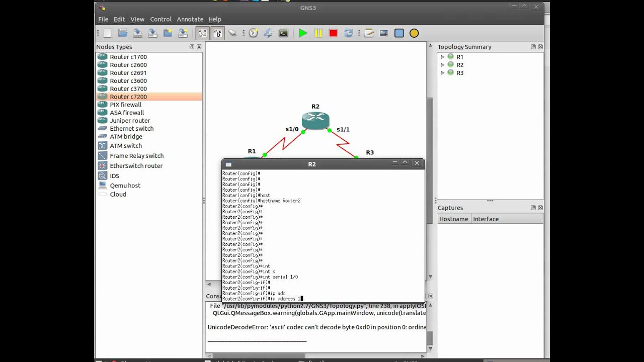Open a project with the folder icon

(x=122, y=33)
